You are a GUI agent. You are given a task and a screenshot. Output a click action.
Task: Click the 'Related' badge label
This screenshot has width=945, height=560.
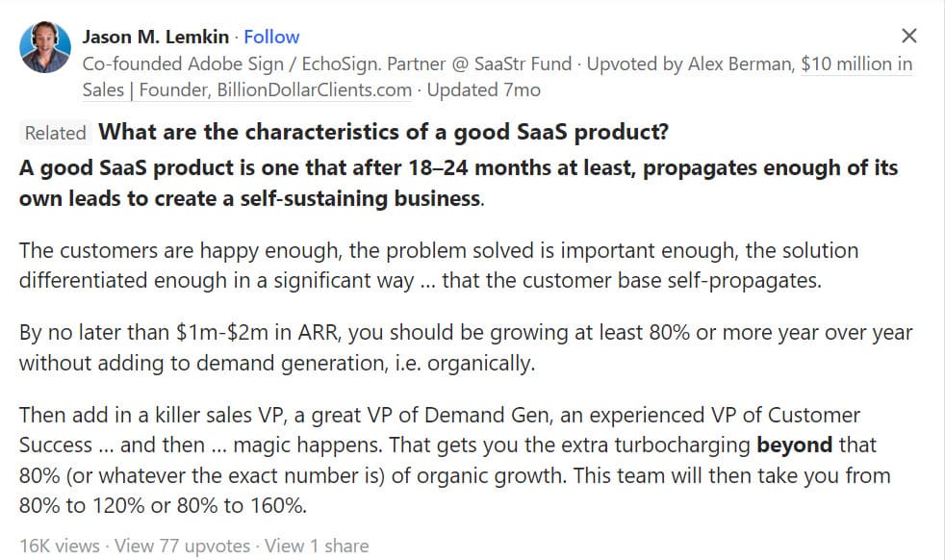[56, 133]
